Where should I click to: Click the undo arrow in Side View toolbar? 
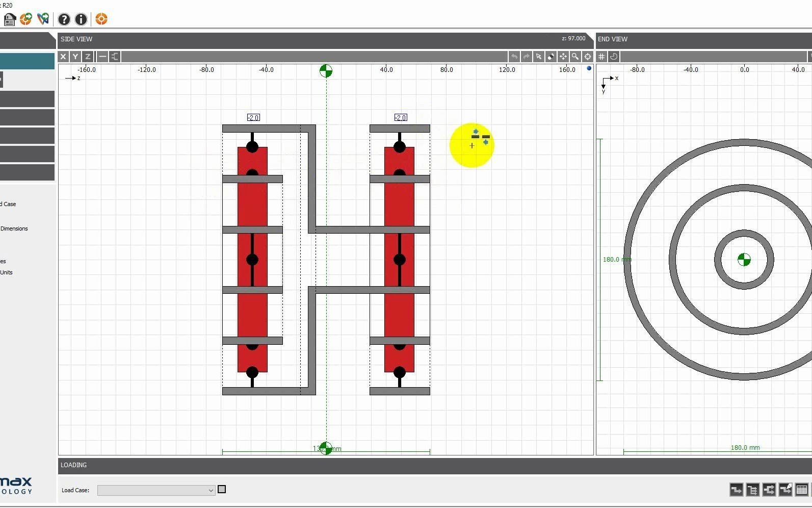514,57
